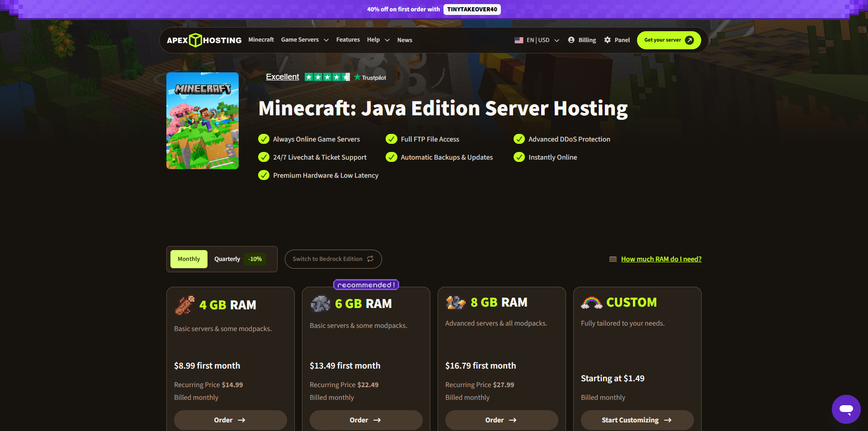The height and width of the screenshot is (431, 868).
Task: Click the RAM chip icon beside RAM help link
Action: click(x=613, y=259)
